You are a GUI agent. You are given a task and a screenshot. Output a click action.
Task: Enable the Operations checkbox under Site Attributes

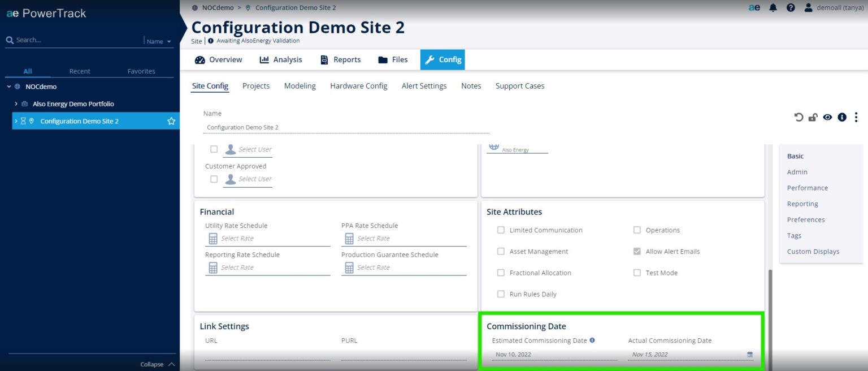(637, 230)
